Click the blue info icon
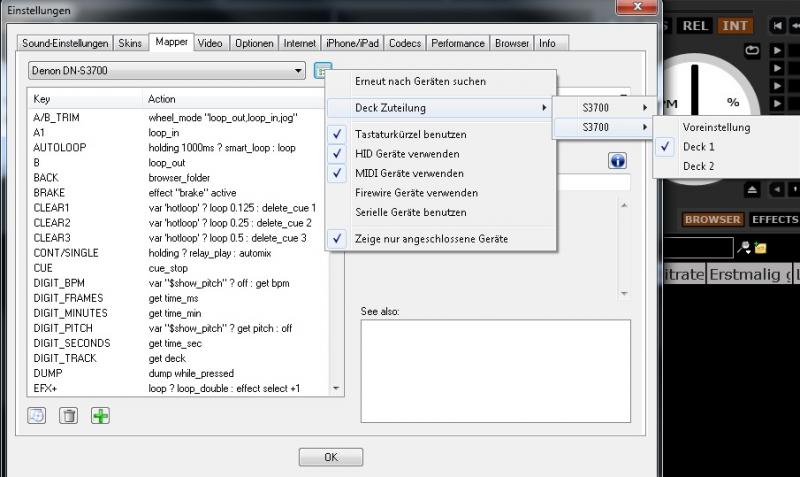Image resolution: width=800 pixels, height=477 pixels. click(x=617, y=161)
